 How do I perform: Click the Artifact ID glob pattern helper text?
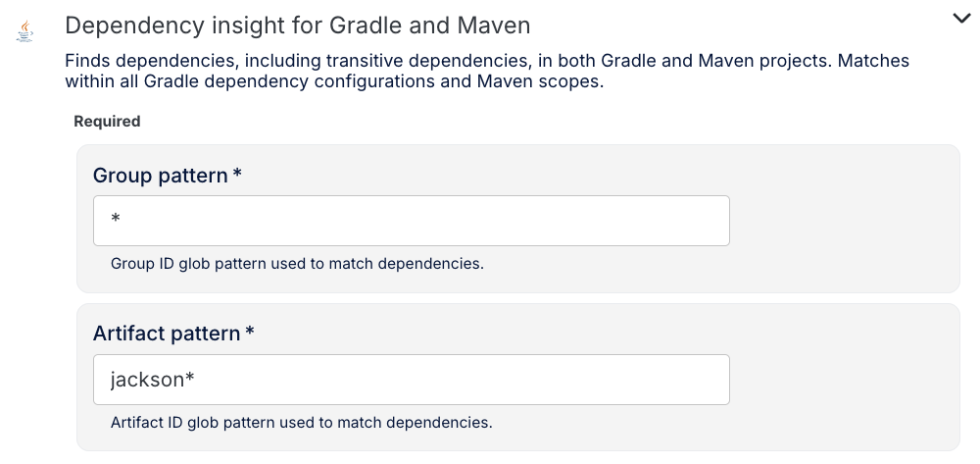[301, 423]
